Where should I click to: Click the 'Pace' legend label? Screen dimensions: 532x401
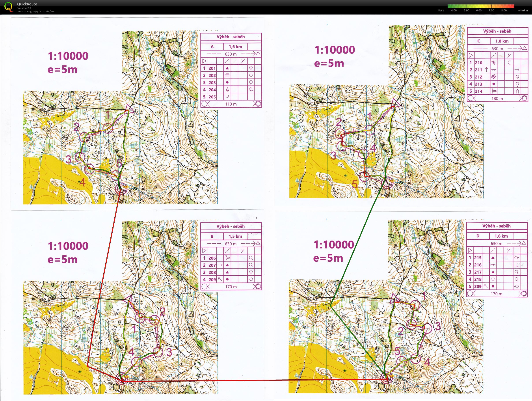click(441, 10)
